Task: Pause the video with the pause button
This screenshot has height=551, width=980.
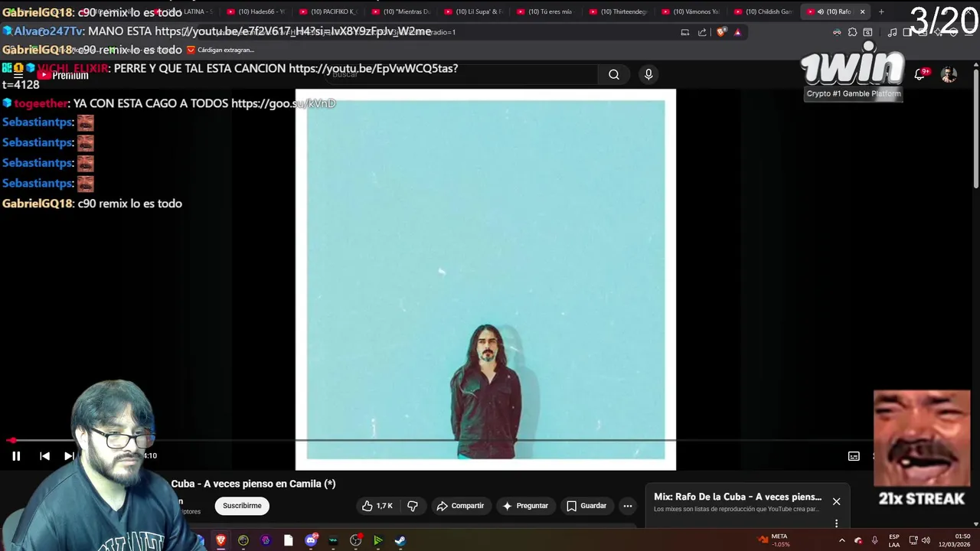Action: (x=16, y=456)
